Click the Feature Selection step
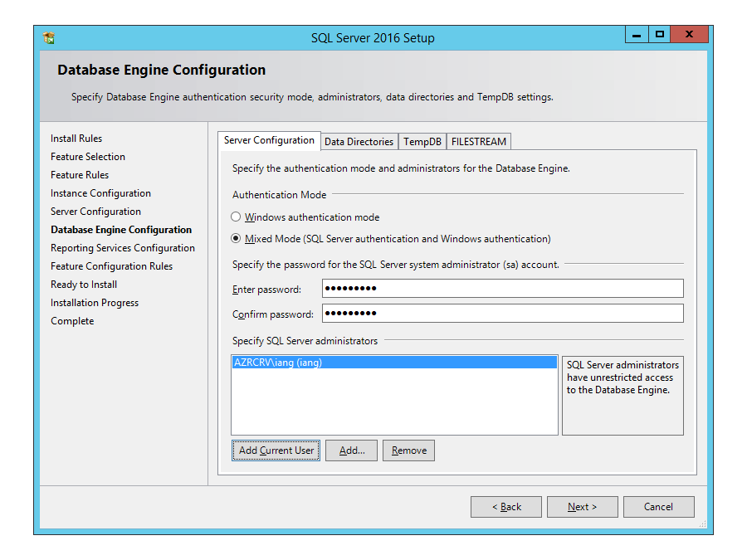Screen dimensions: 747x560 point(88,157)
